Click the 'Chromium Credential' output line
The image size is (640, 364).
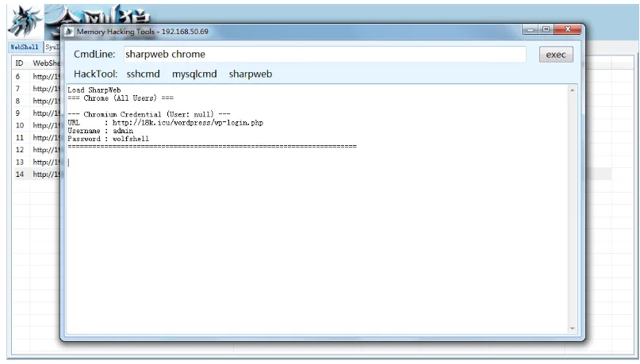click(x=149, y=115)
